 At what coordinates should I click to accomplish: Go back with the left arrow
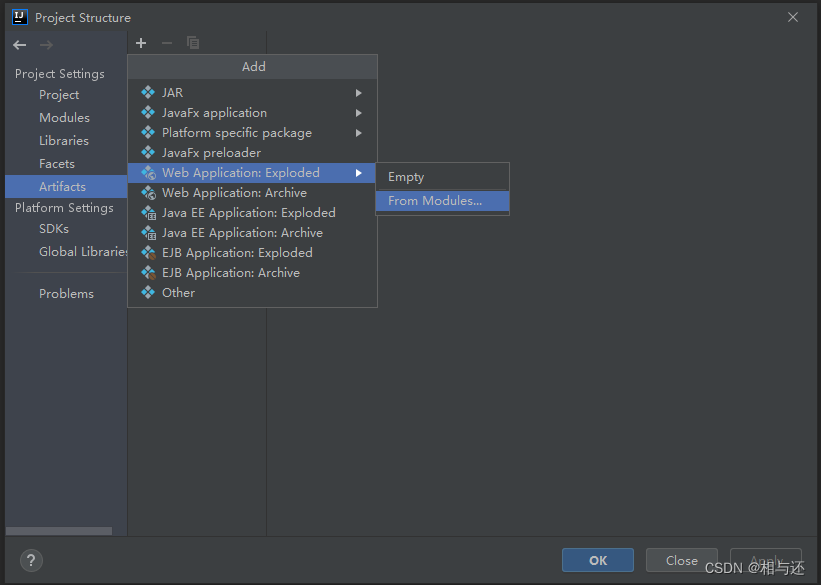coord(20,45)
